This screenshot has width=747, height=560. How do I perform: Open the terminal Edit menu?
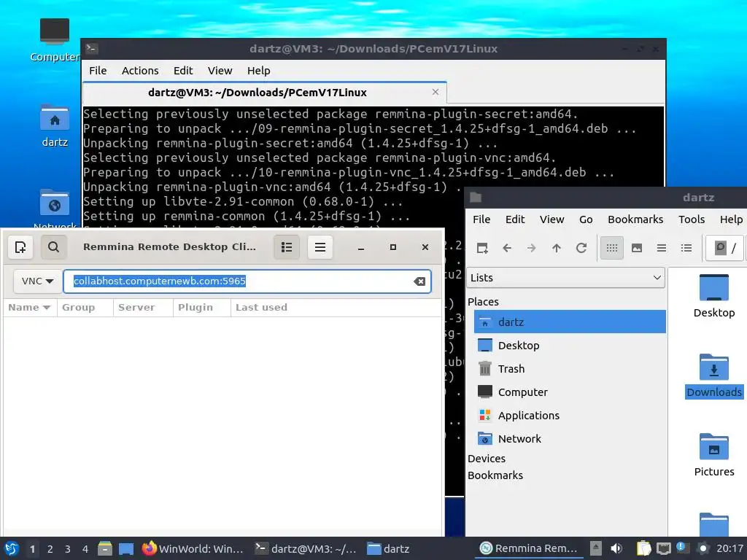pos(183,71)
